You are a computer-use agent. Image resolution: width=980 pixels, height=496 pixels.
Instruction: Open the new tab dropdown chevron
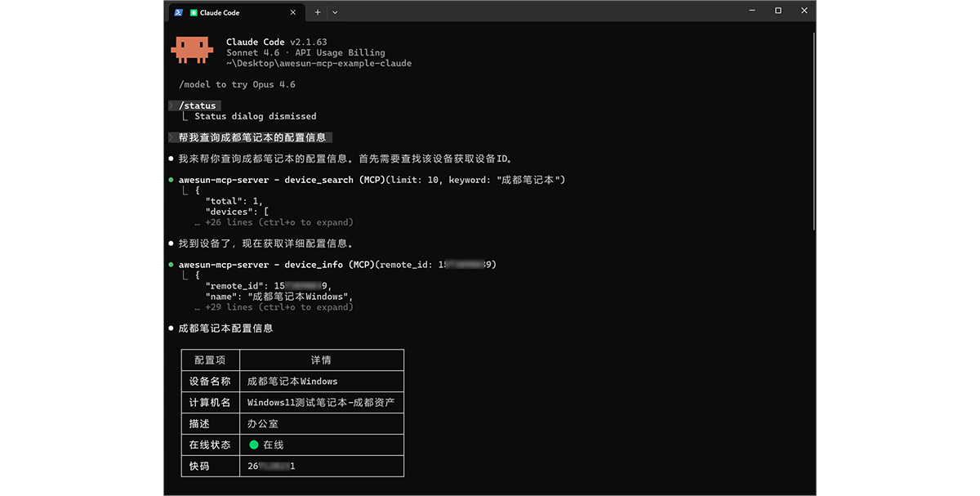pyautogui.click(x=335, y=12)
